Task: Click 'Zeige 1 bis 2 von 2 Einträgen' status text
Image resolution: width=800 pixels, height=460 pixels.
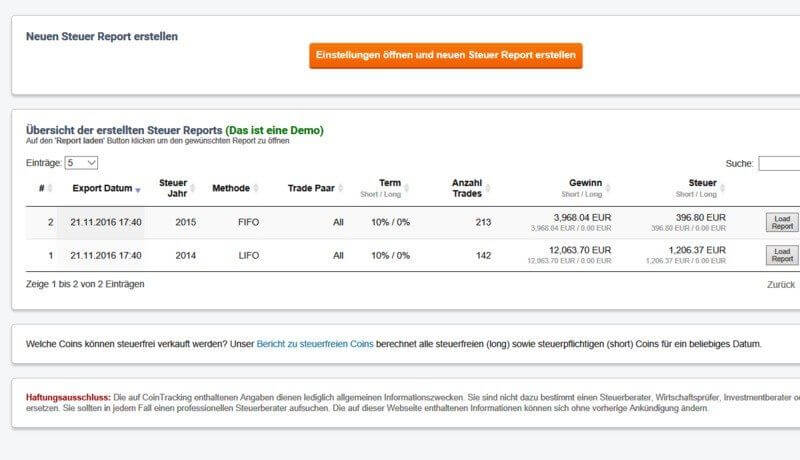Action: (x=85, y=284)
